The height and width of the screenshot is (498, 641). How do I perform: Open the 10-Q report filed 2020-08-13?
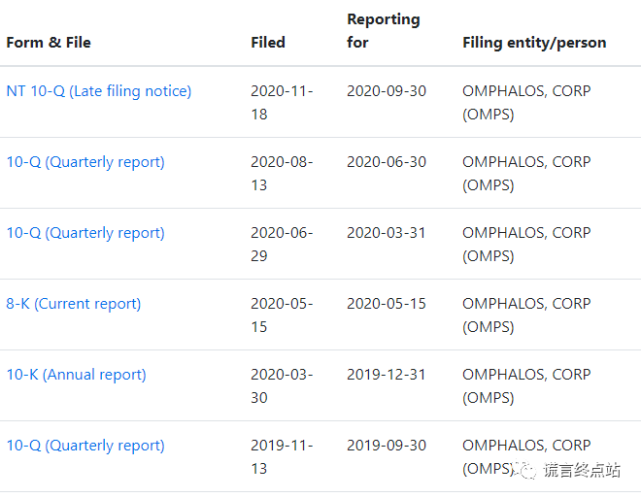(x=85, y=162)
